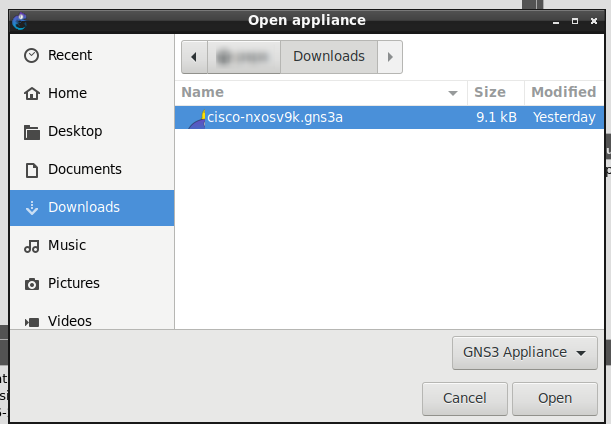611x424 pixels.
Task: Select Downloads in sidebar
Action: point(92,208)
